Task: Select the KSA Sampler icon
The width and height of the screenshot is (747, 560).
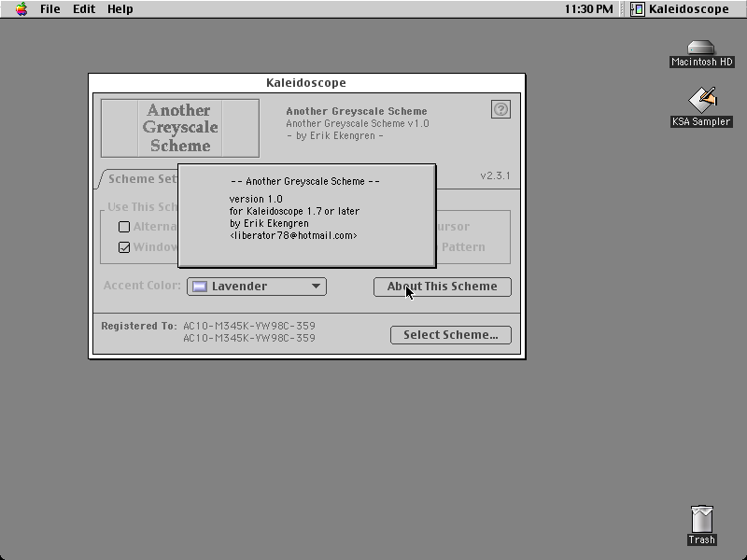Action: pyautogui.click(x=701, y=106)
